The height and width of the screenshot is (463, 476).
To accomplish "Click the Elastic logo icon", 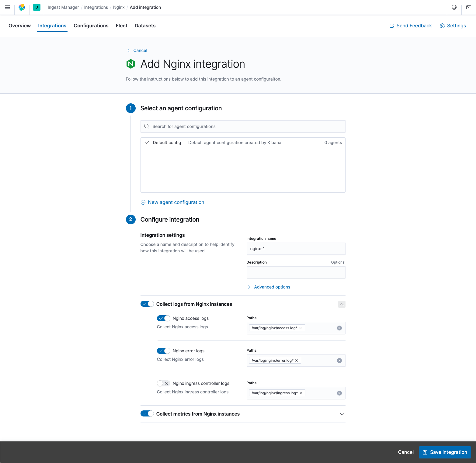I will 22,7.
